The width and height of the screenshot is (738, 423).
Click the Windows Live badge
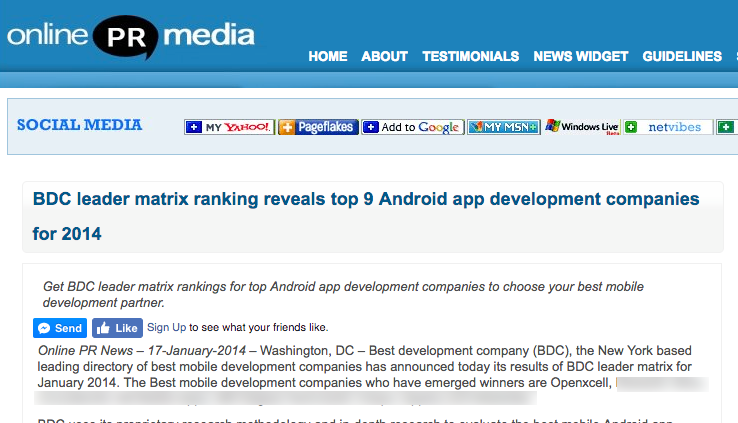tap(581, 127)
